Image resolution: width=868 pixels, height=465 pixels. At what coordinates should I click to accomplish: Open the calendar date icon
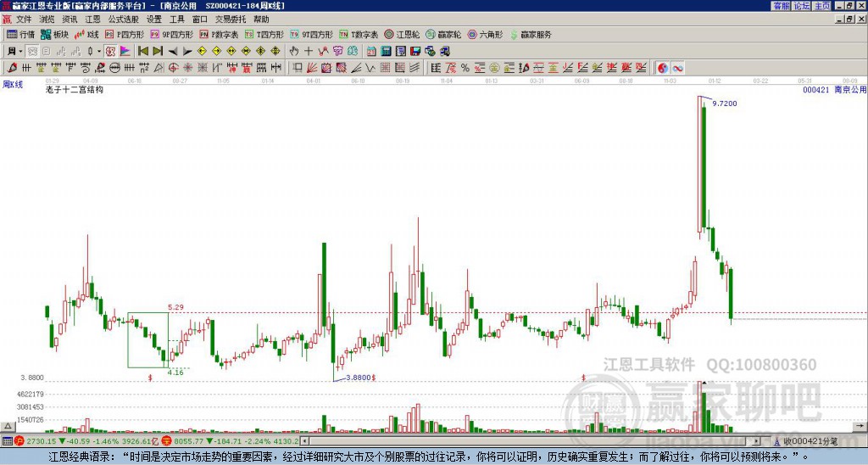[371, 52]
